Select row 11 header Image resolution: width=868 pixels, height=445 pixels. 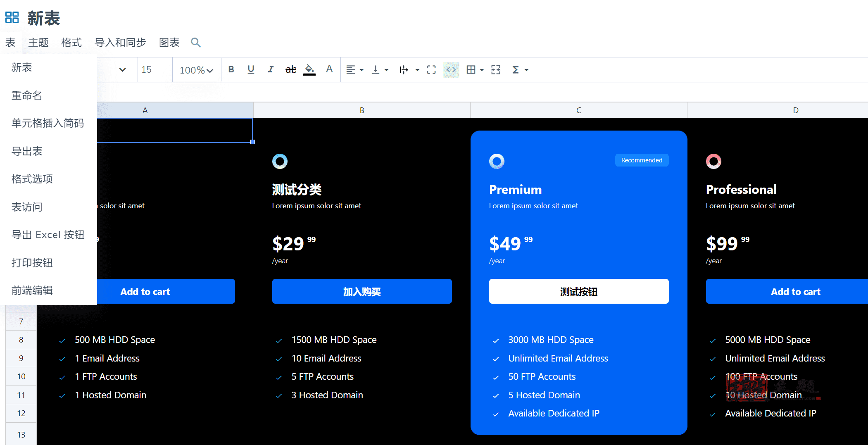click(21, 395)
